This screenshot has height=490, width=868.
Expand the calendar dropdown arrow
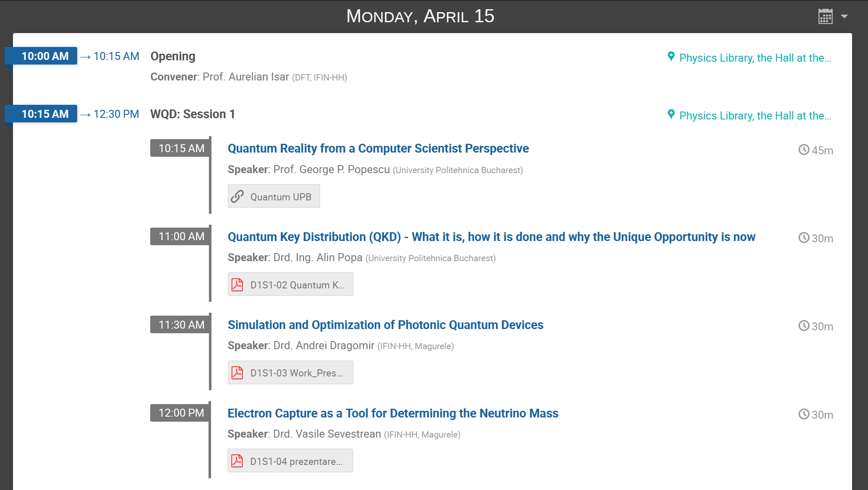tap(845, 16)
